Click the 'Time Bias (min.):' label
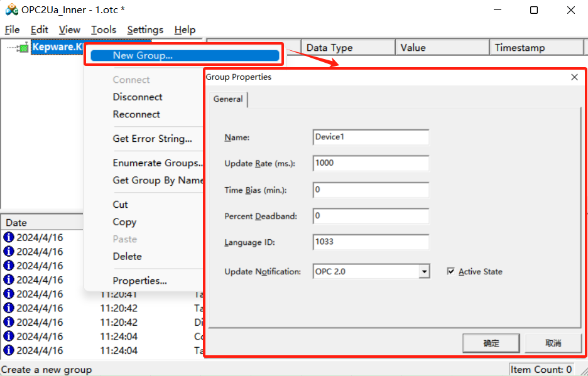 [x=256, y=190]
